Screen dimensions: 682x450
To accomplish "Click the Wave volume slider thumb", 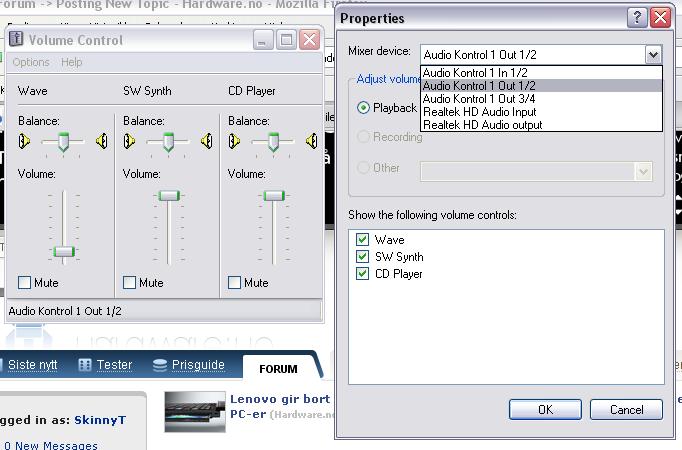I will click(64, 251).
